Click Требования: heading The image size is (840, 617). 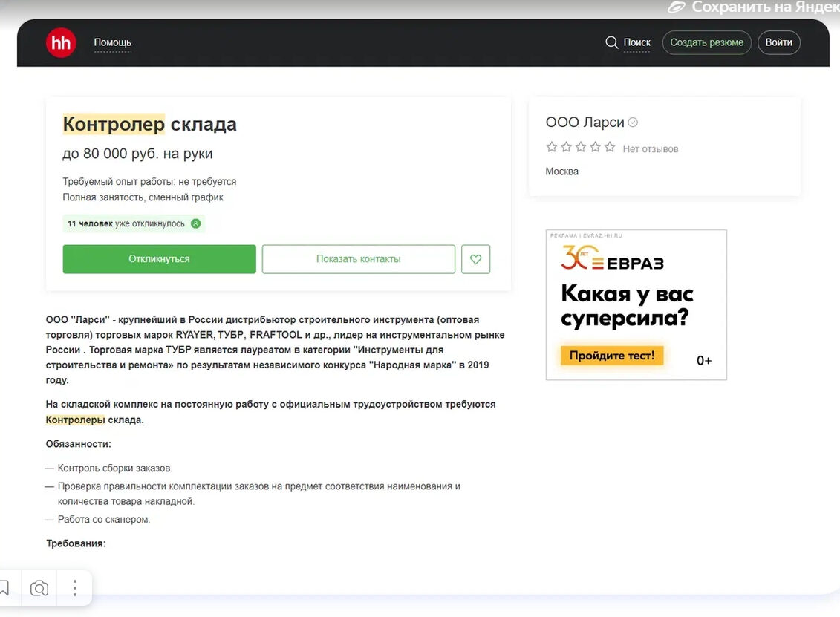coord(76,543)
